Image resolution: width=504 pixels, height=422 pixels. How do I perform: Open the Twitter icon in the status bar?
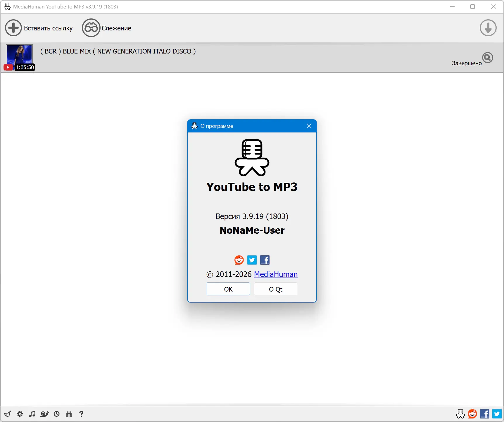pyautogui.click(x=497, y=414)
